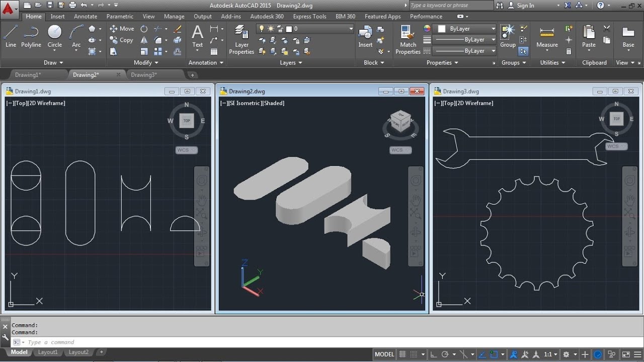This screenshot has width=644, height=362.
Task: Click the Mirror icon in Modify
Action: click(144, 40)
